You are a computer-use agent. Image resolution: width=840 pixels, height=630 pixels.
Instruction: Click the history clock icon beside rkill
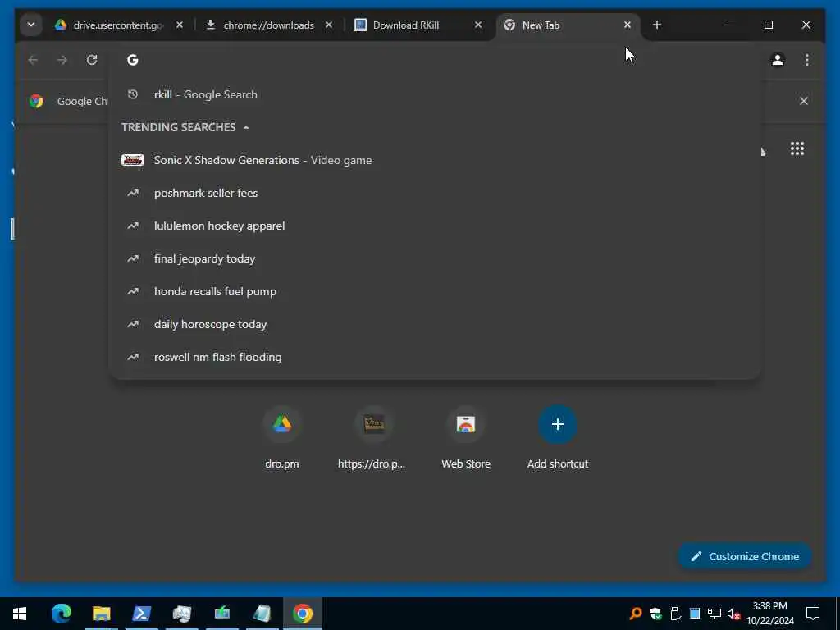tap(132, 94)
